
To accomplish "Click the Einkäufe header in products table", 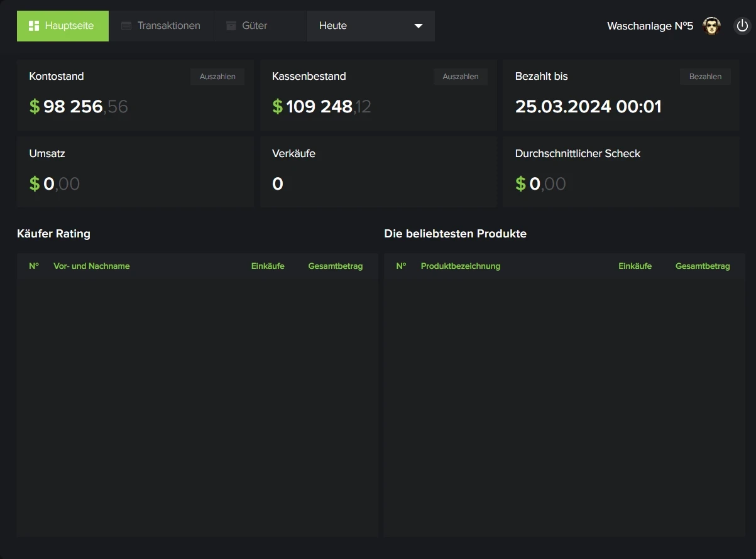I will pos(635,266).
